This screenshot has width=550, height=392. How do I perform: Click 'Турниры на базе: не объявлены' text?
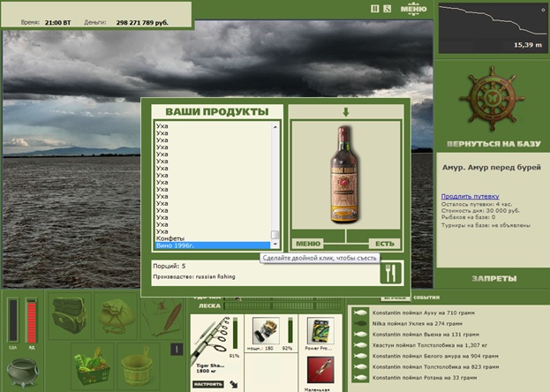(x=486, y=226)
